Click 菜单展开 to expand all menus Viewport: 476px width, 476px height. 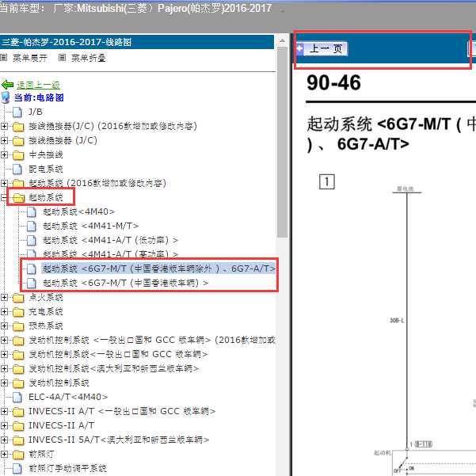(30, 58)
